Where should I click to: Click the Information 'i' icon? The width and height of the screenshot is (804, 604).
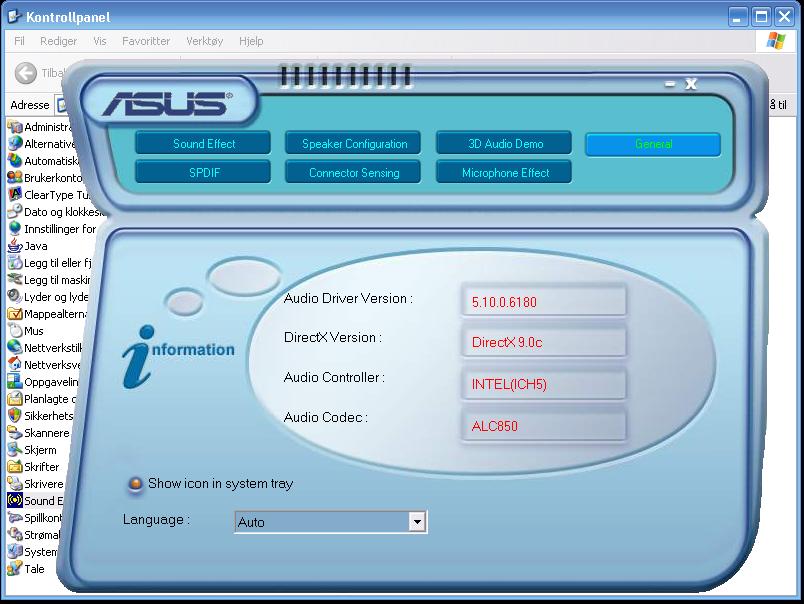[137, 356]
